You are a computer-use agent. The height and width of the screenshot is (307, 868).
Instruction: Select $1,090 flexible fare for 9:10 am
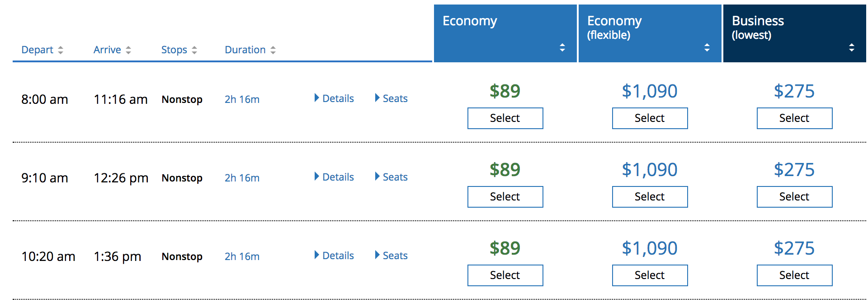coord(650,197)
